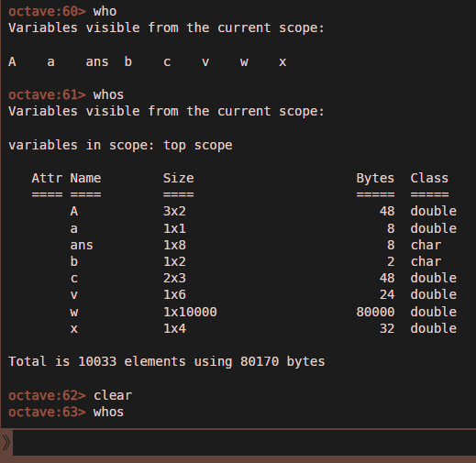Click size value '1x1' for variable a
Image resolution: width=476 pixels, height=463 pixels.
pyautogui.click(x=174, y=228)
